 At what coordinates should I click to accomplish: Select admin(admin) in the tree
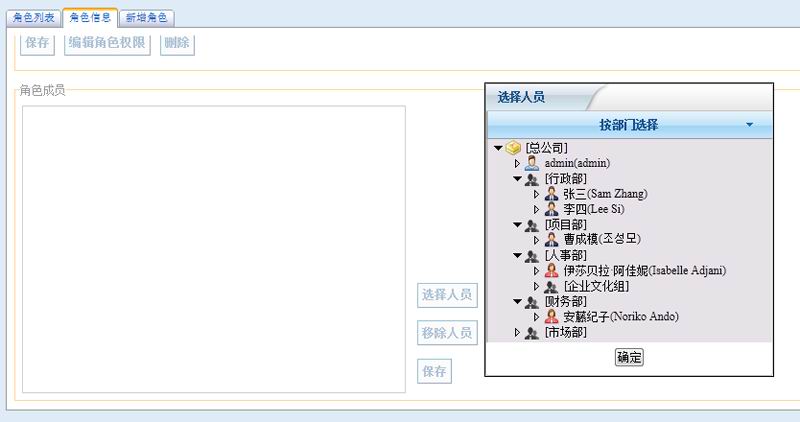[x=577, y=163]
